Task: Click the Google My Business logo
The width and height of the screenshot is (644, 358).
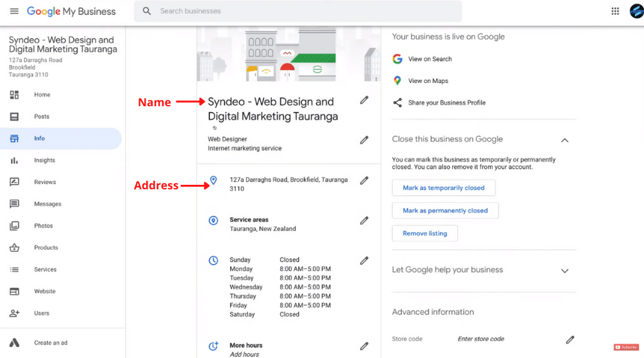Action: pyautogui.click(x=71, y=11)
